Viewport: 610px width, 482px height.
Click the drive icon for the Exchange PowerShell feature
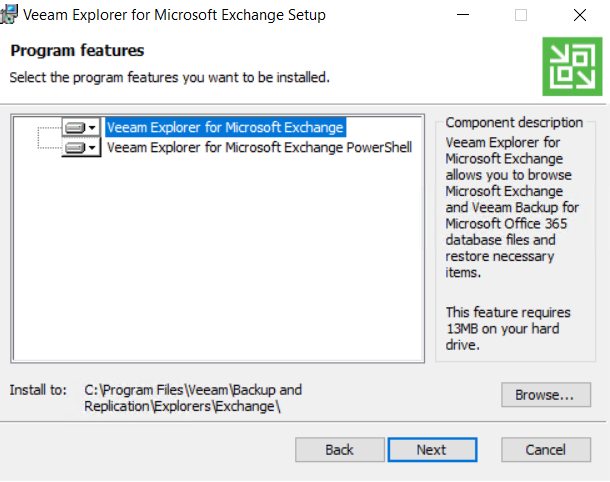[75, 148]
